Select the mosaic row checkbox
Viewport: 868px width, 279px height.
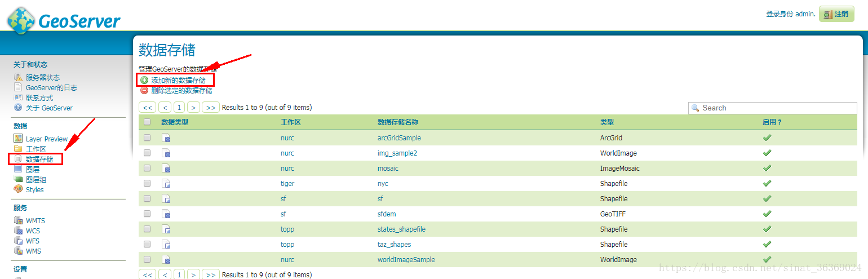pos(147,168)
